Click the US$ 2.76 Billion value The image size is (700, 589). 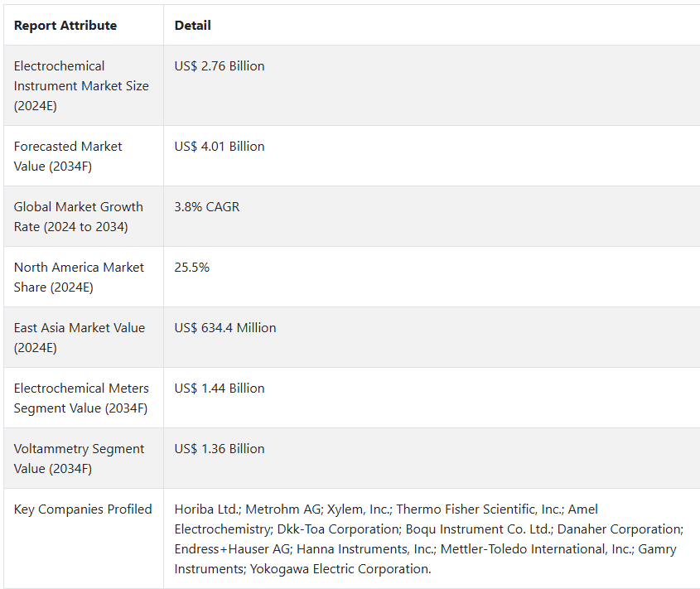point(220,66)
